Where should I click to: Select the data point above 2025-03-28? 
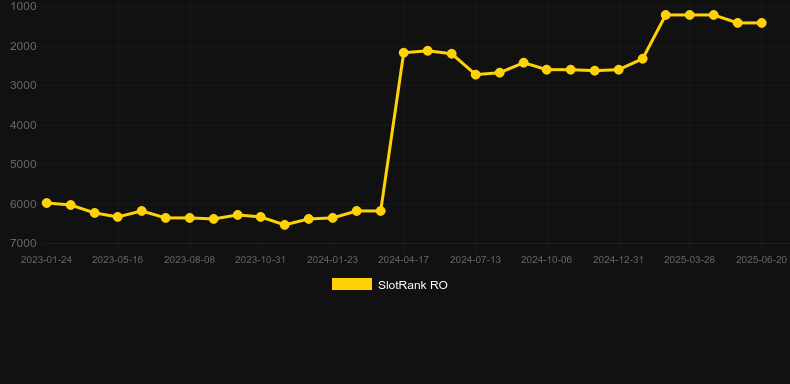coord(690,15)
